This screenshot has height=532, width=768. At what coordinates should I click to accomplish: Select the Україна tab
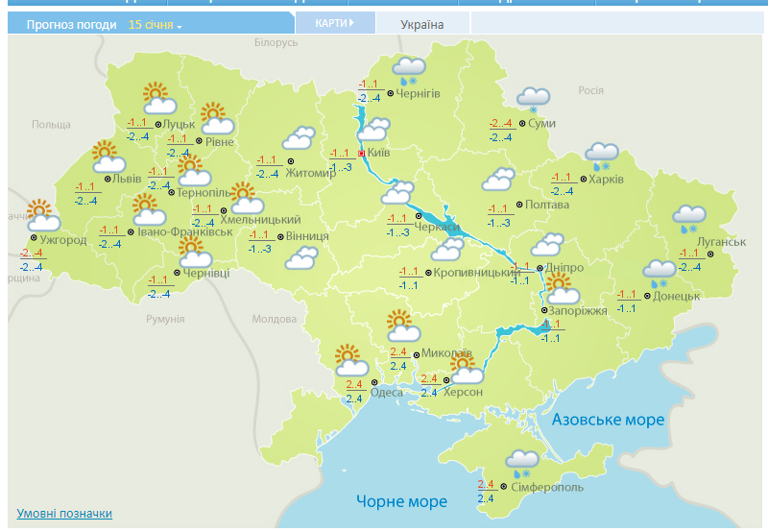[422, 25]
